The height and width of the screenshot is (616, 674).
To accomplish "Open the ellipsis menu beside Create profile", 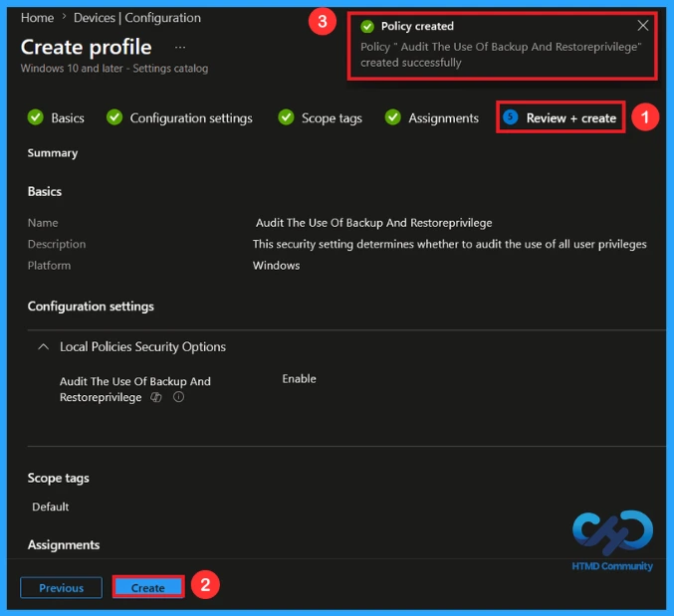I will [180, 47].
